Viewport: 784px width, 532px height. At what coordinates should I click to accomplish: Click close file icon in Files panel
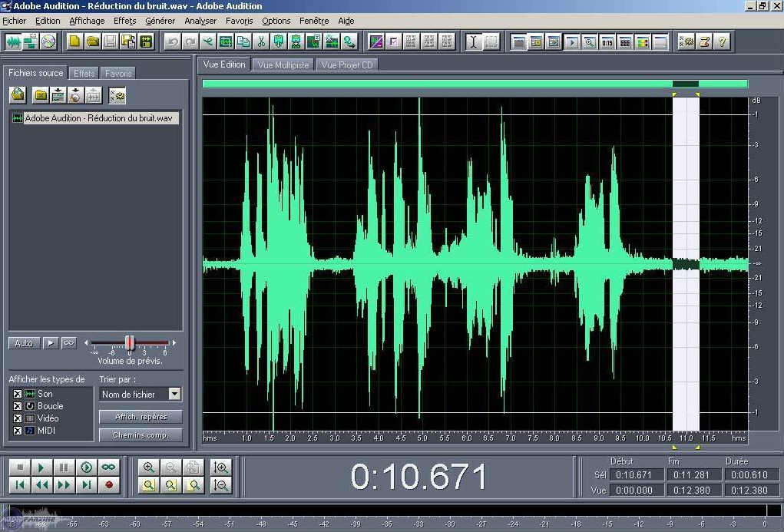41,94
